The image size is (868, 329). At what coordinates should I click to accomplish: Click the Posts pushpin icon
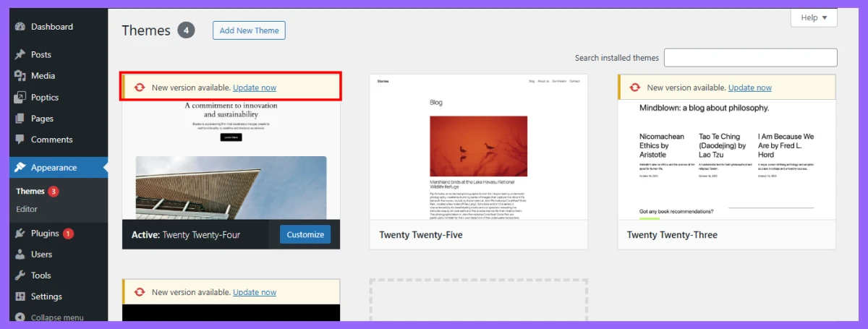pos(20,54)
